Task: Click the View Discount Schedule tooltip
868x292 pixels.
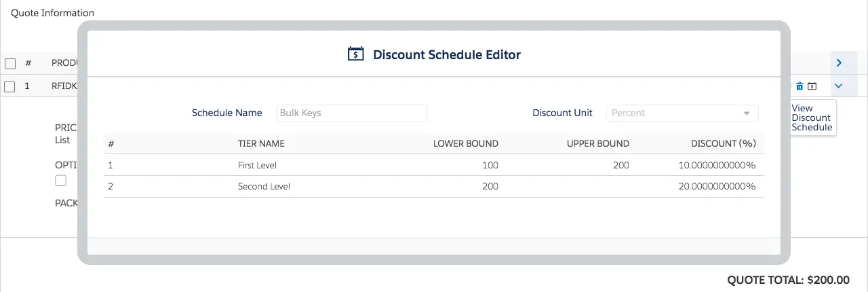Action: tap(813, 117)
